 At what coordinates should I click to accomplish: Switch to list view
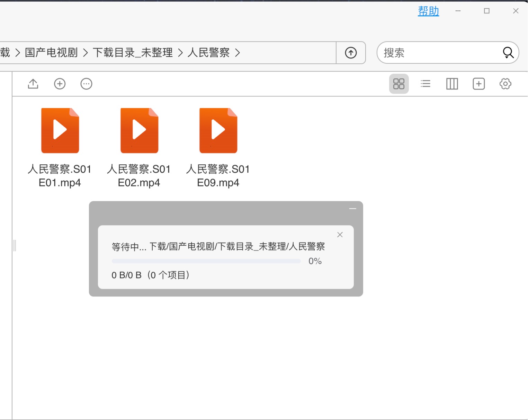(x=426, y=84)
